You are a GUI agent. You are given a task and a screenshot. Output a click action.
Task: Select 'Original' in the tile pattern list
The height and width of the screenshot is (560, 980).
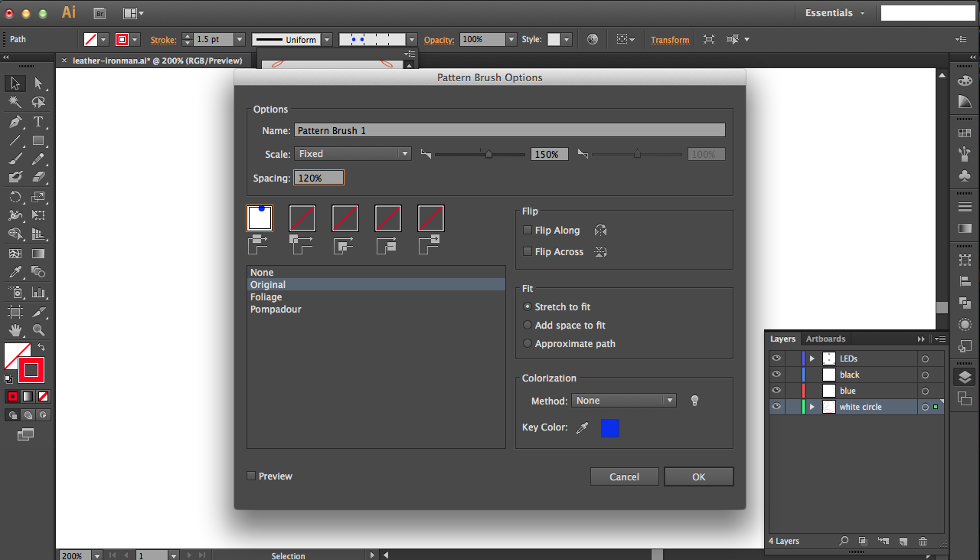pyautogui.click(x=376, y=285)
